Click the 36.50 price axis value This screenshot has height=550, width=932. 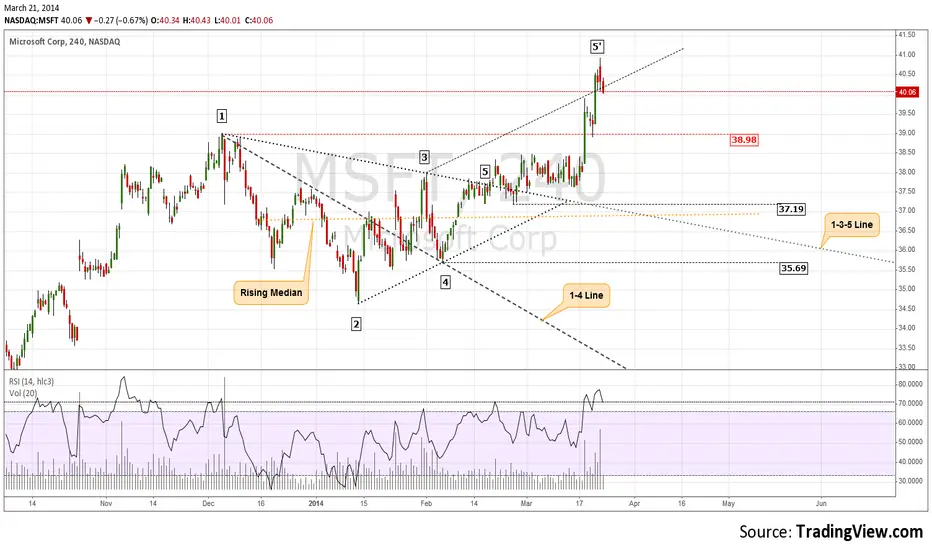coord(906,230)
